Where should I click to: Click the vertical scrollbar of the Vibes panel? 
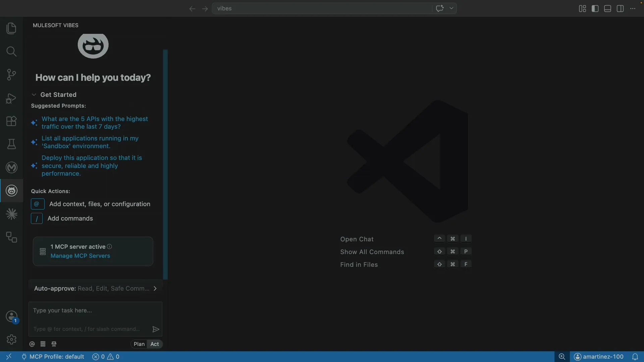pos(165,164)
